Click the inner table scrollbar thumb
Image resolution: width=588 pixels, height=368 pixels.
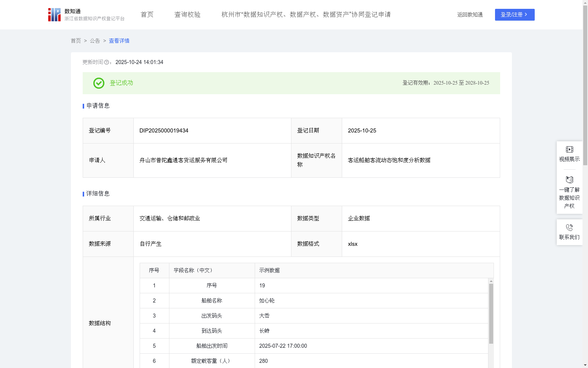tap(491, 314)
